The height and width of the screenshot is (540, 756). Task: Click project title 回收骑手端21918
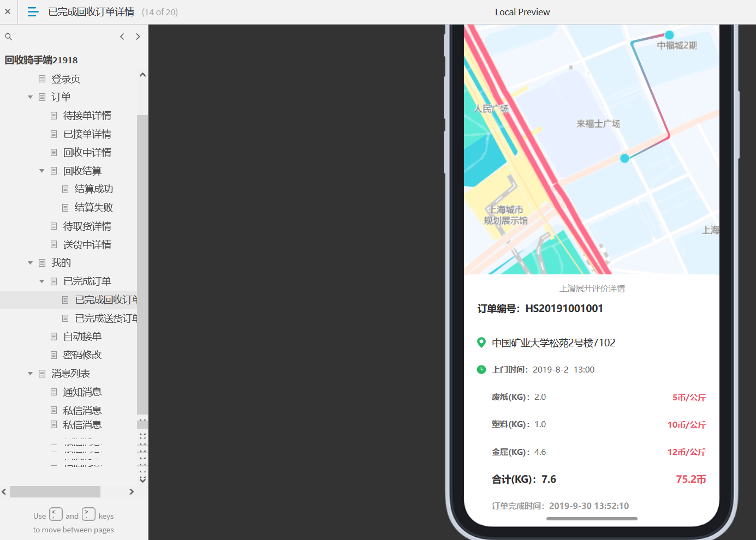click(41, 60)
